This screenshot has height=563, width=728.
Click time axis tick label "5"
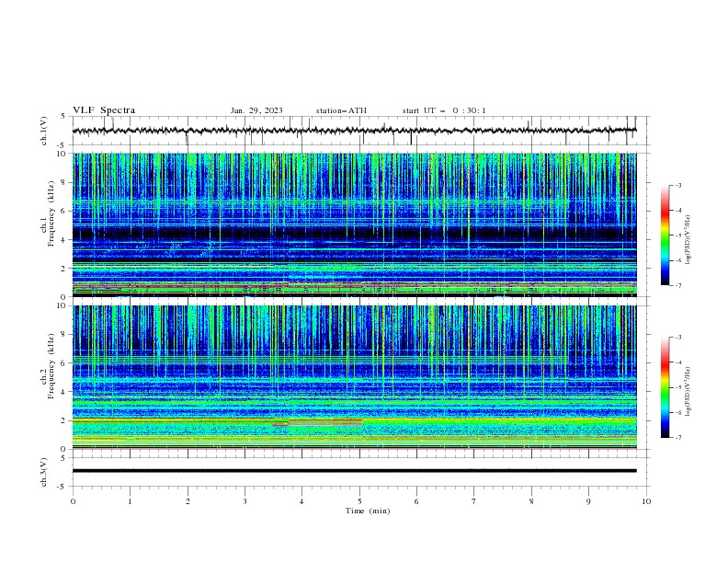(x=359, y=501)
